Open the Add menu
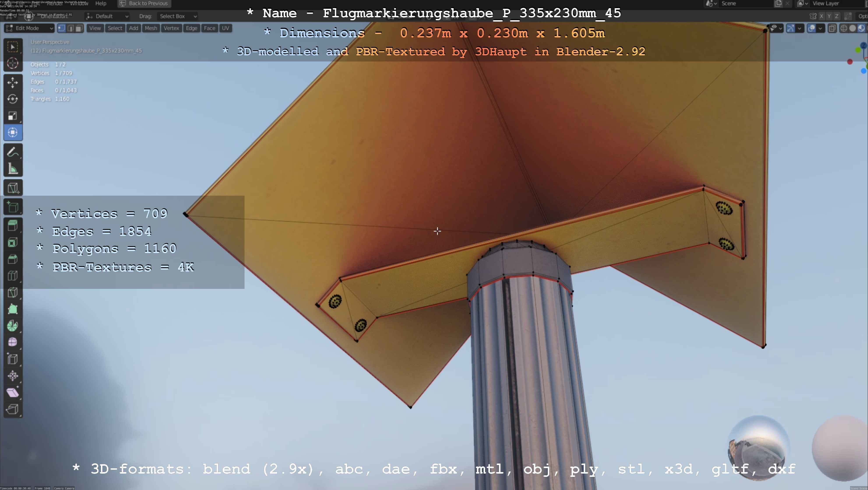 [x=134, y=28]
